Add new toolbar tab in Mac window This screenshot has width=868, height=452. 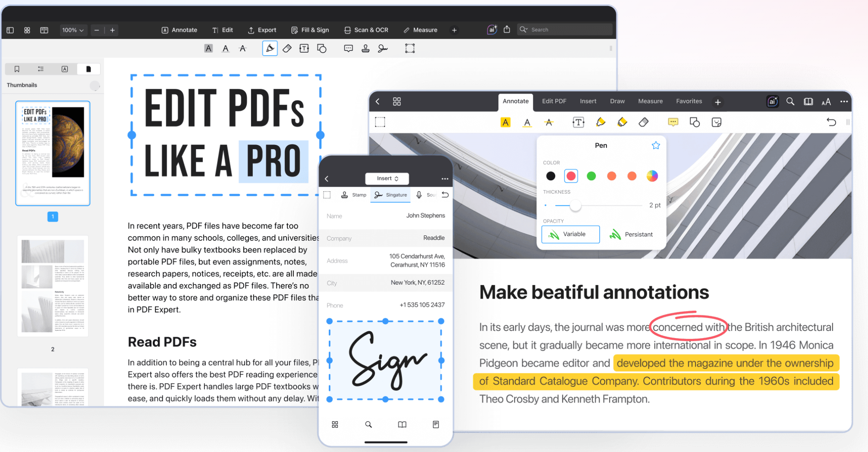click(454, 30)
